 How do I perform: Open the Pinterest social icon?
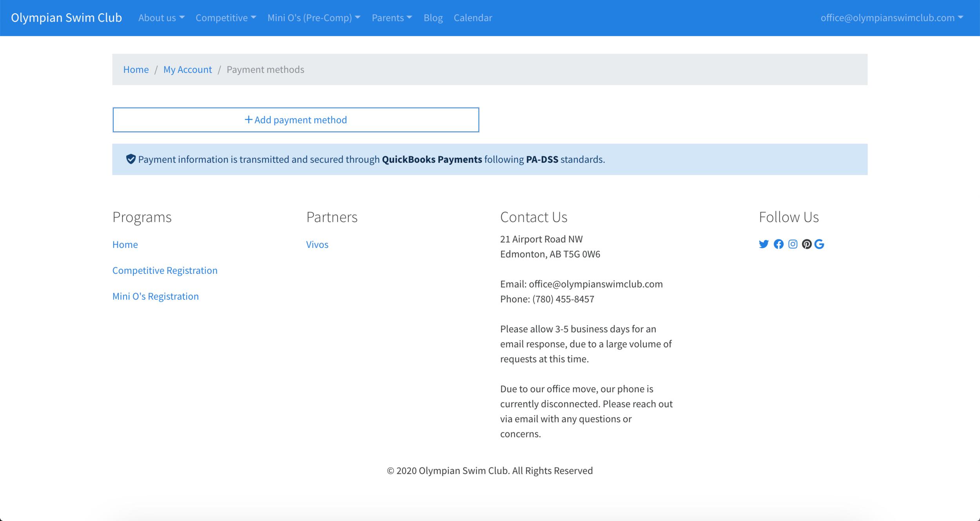[x=806, y=244]
